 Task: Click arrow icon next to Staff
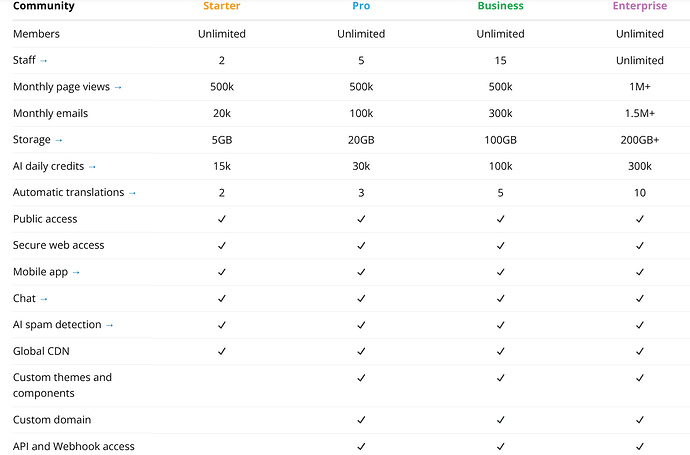(x=44, y=61)
